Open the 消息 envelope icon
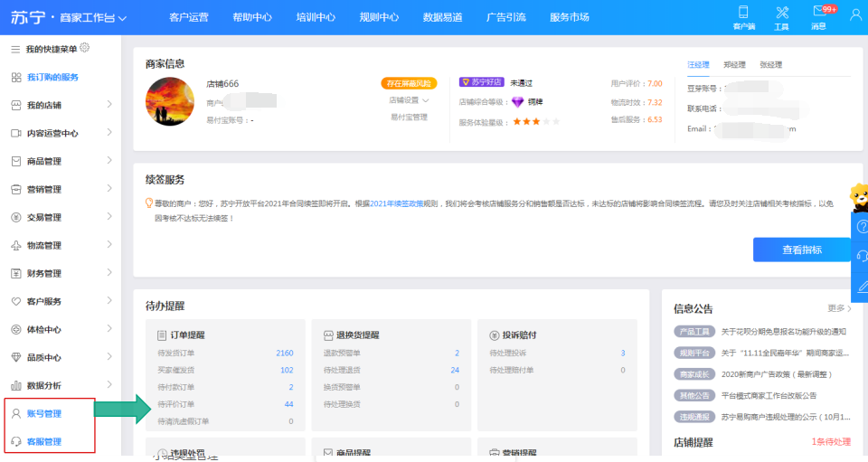868x462 pixels. [819, 12]
